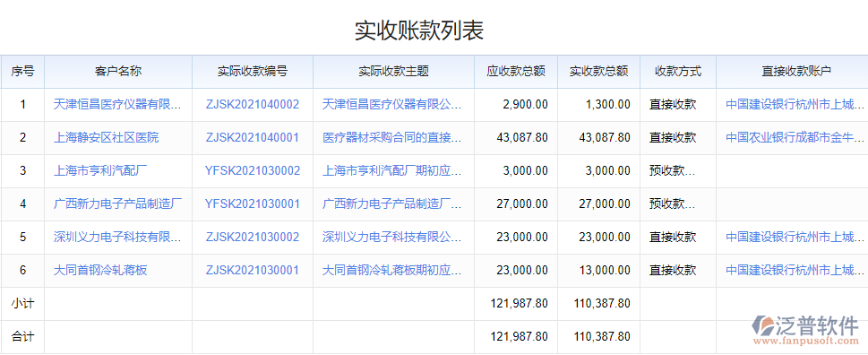868x355 pixels.
Task: Click the 实收款总额 column header
Action: [599, 71]
